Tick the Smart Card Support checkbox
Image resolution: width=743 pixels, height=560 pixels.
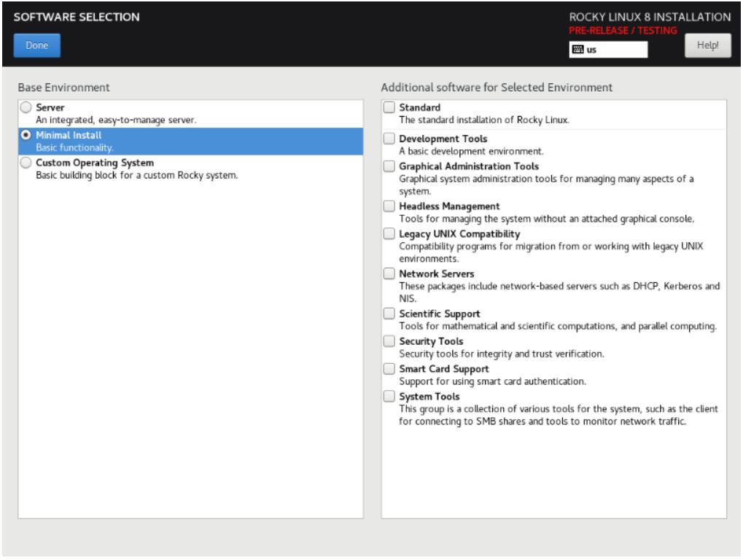click(389, 369)
